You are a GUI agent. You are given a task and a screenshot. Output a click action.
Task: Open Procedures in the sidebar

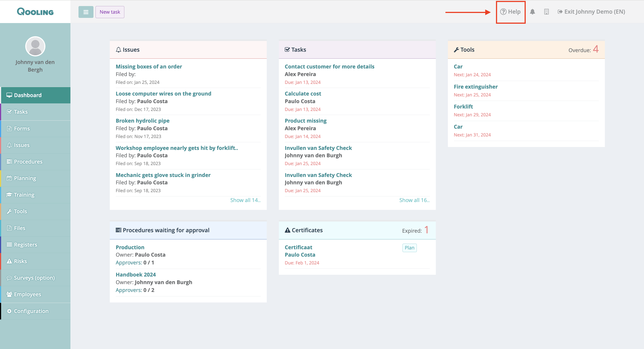28,162
